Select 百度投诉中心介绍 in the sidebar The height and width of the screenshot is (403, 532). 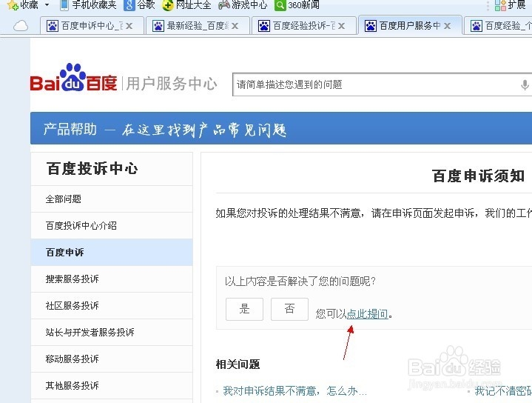[x=112, y=226]
